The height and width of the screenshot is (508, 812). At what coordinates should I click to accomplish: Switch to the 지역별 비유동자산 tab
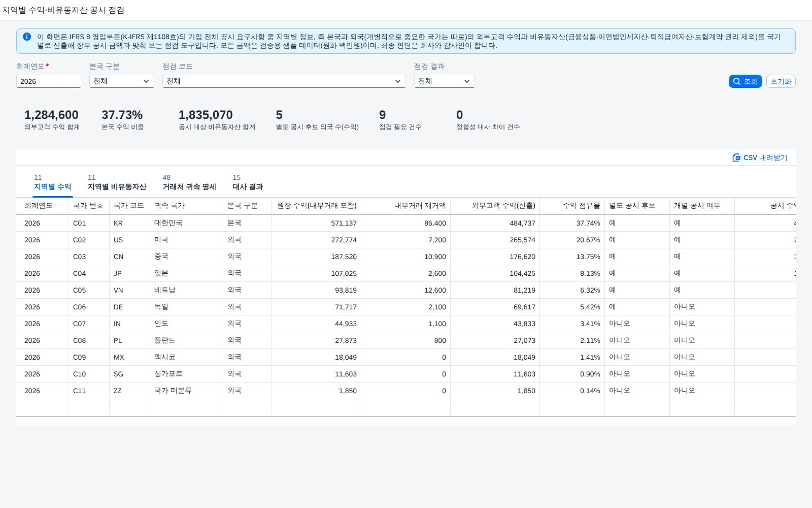[x=117, y=182]
